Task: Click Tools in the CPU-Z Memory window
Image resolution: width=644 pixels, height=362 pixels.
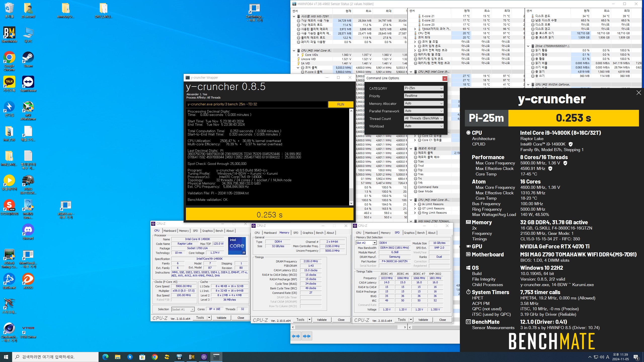Action: [300, 320]
